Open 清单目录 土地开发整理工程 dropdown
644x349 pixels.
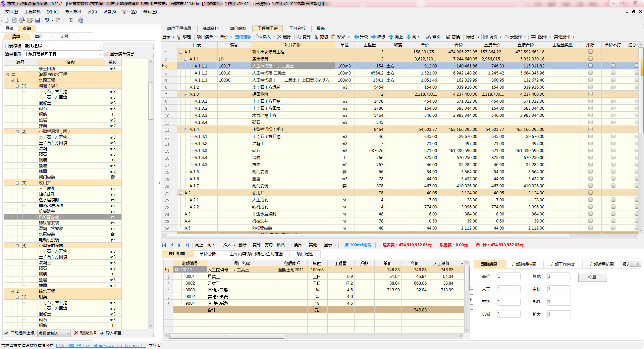[x=100, y=54]
